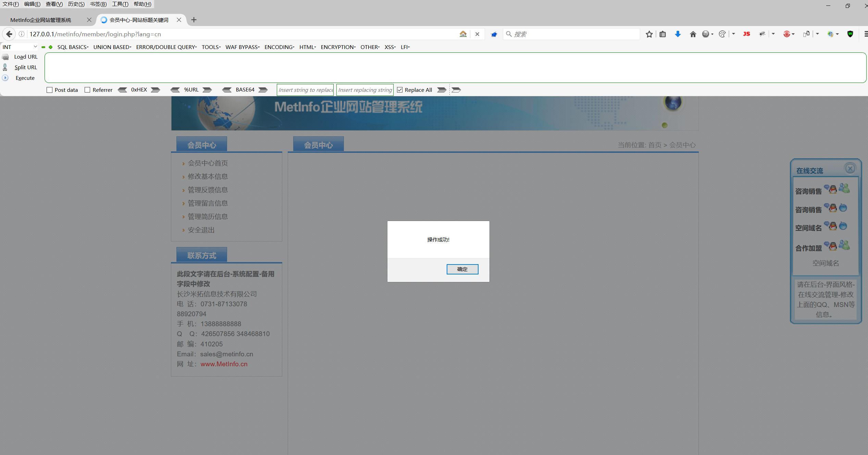The image size is (868, 455).
Task: Click the browser home icon
Action: [x=693, y=34]
